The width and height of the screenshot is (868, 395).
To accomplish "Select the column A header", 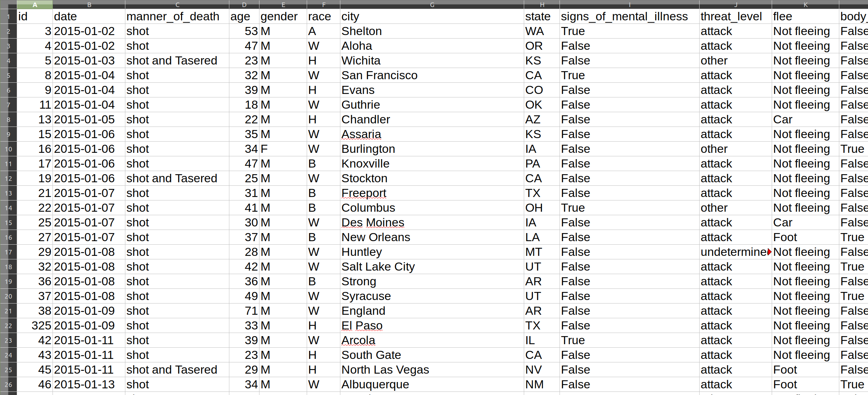I will pos(35,5).
